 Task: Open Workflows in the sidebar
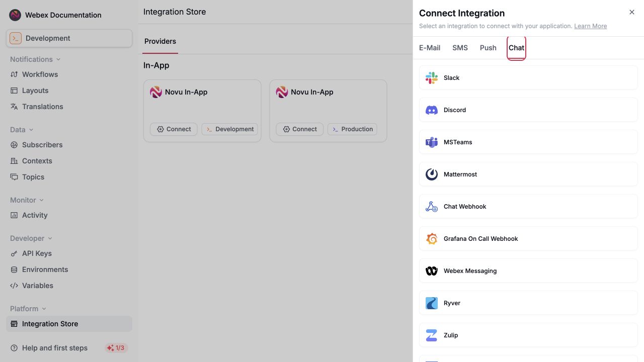click(x=69, y=74)
